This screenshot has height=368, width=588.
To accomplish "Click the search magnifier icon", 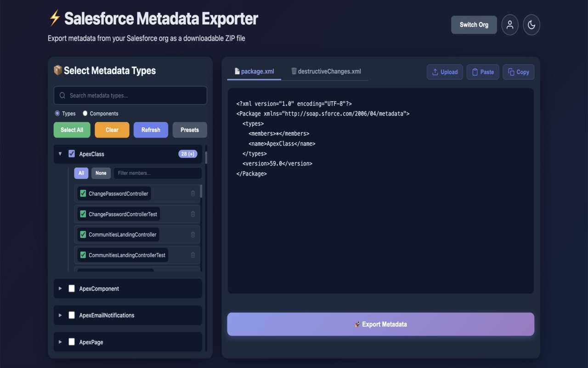I will pos(62,96).
